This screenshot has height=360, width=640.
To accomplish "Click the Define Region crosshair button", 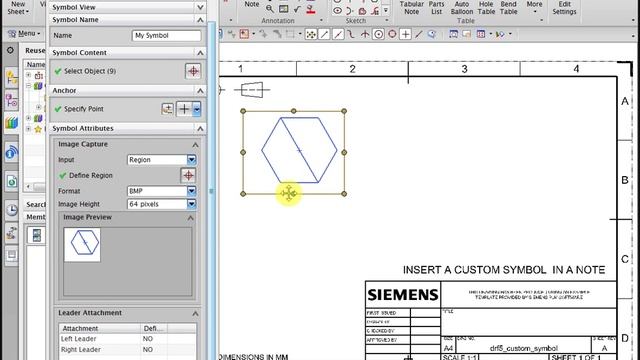I will [188, 176].
